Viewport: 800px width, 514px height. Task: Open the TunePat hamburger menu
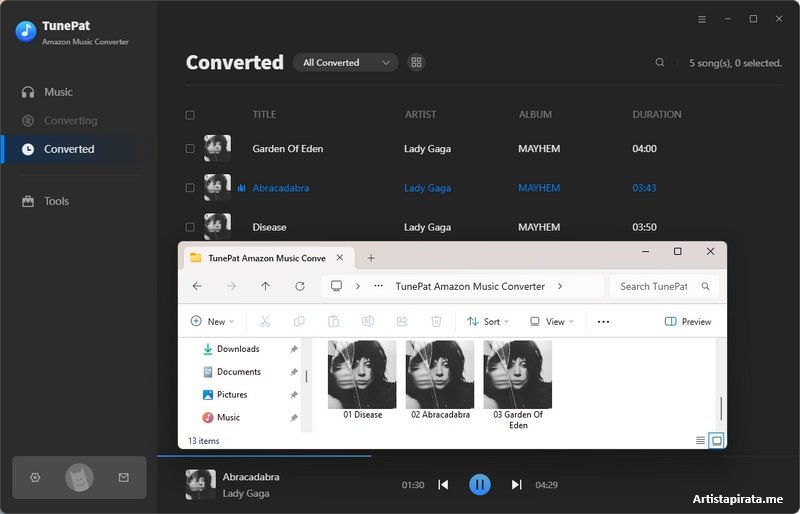coord(702,19)
